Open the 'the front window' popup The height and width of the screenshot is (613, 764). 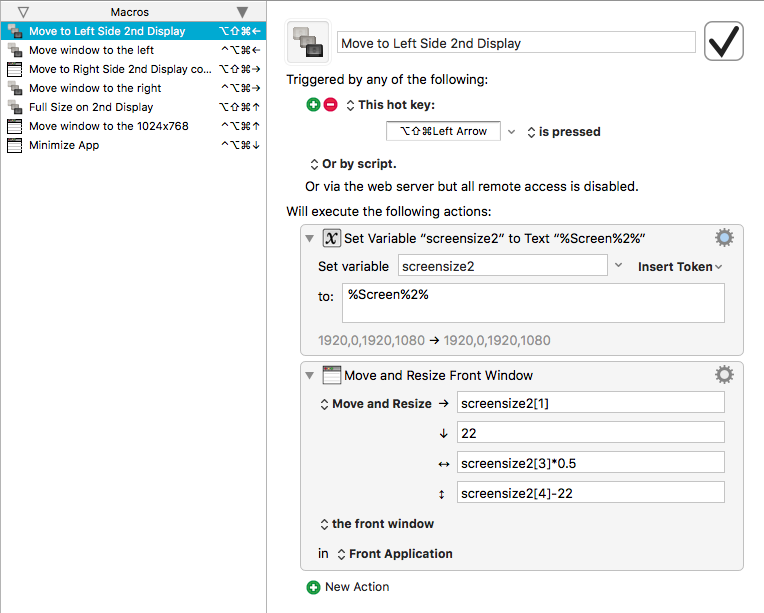377,524
